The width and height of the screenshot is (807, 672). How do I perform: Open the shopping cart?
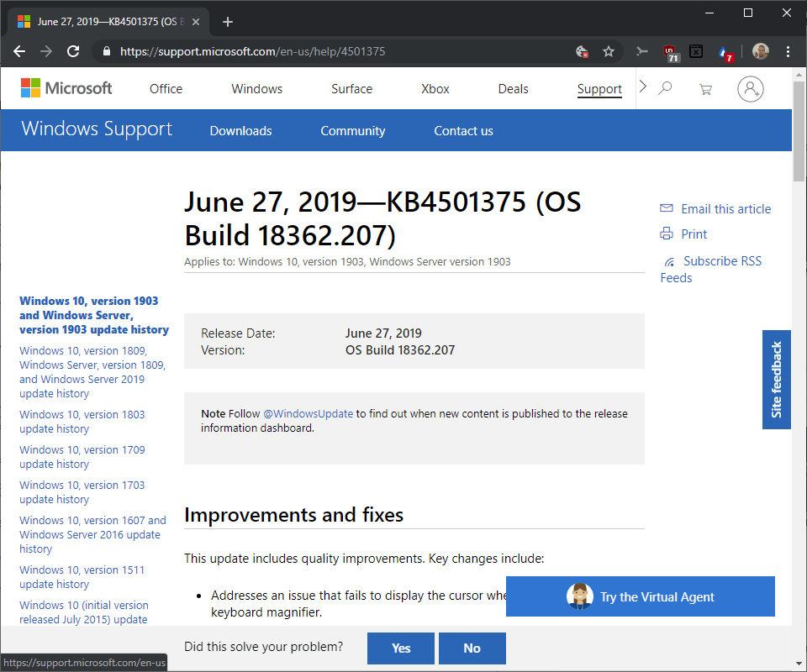click(705, 89)
